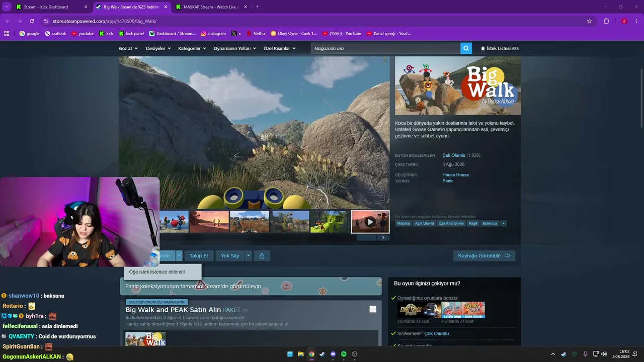Open İstek Listesi wishlist link
This screenshot has height=362, width=644.
[499, 48]
